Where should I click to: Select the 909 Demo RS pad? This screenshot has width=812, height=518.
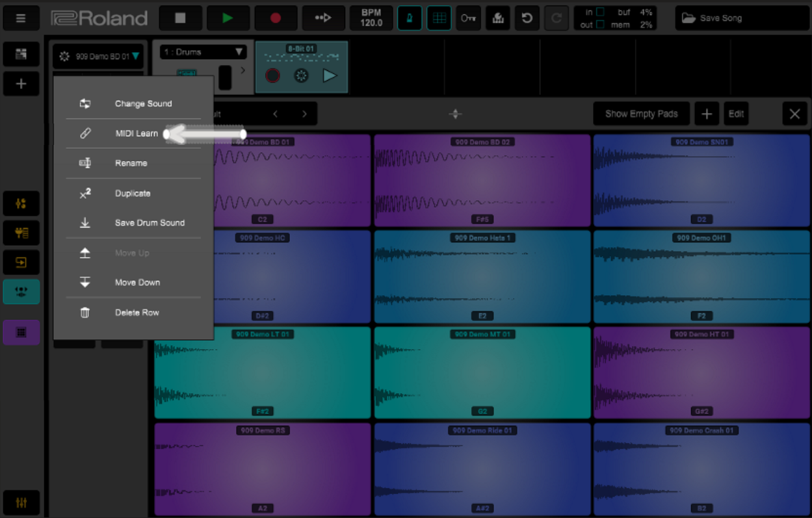pos(263,469)
